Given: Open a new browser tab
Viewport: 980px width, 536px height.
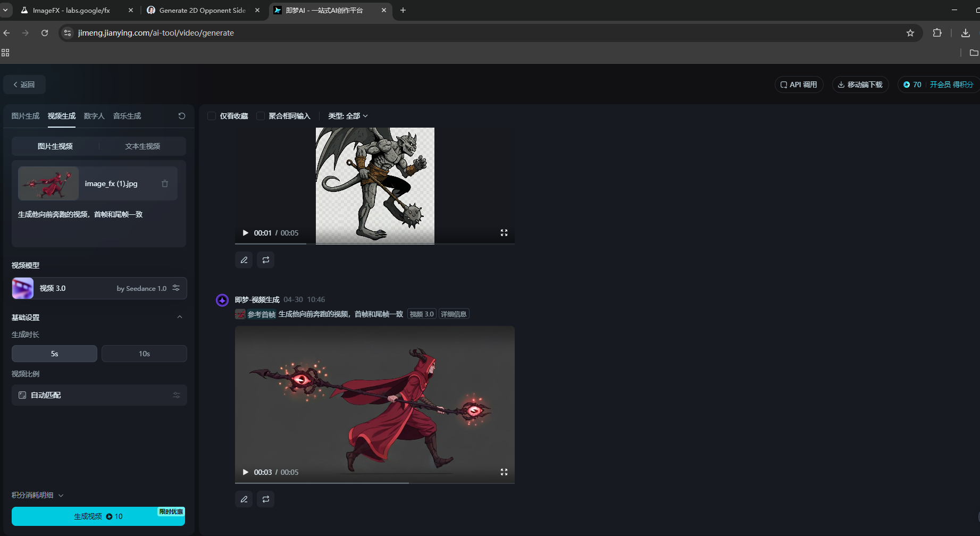Looking at the screenshot, I should coord(403,10).
